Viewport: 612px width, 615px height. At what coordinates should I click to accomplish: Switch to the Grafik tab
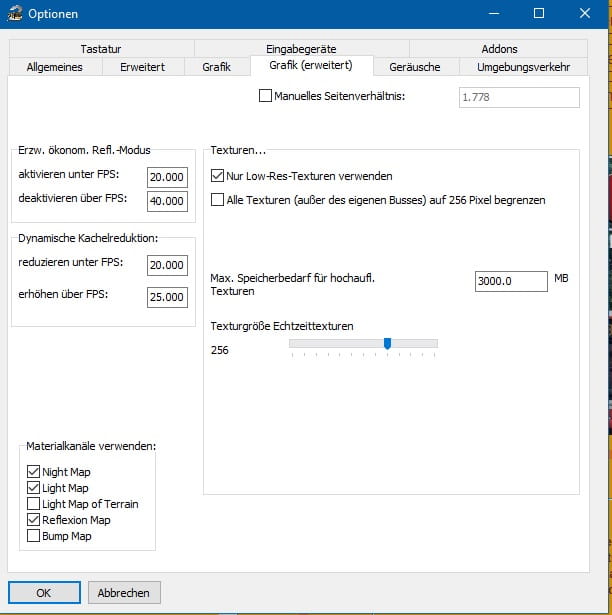tap(216, 67)
